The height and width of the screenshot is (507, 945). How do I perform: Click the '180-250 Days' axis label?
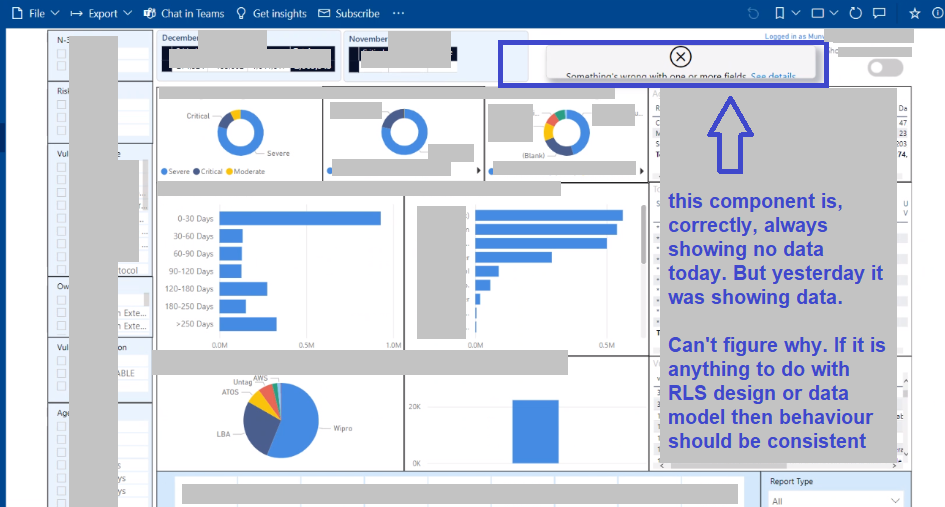click(x=189, y=306)
